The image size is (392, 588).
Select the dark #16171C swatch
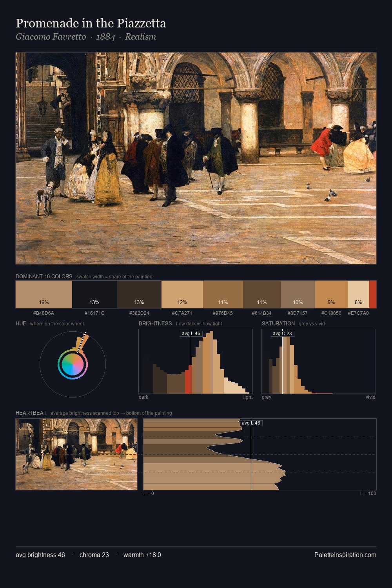tap(94, 294)
